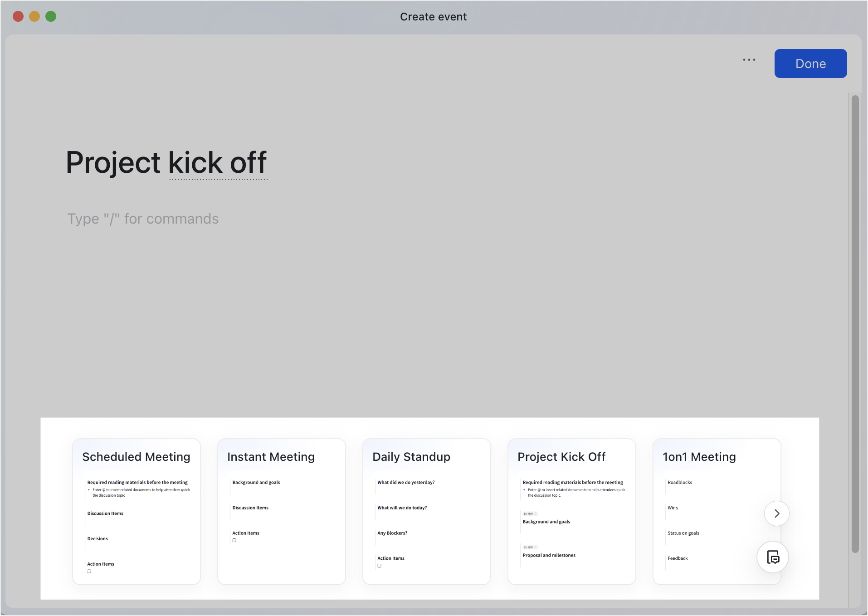Select the Project Kick Off template
The image size is (868, 616).
(x=571, y=511)
